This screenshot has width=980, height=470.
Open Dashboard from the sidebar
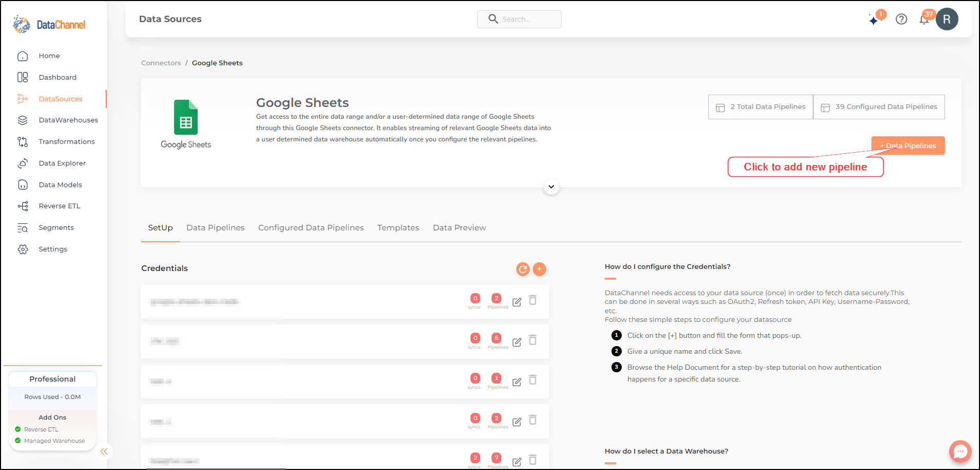tap(57, 78)
